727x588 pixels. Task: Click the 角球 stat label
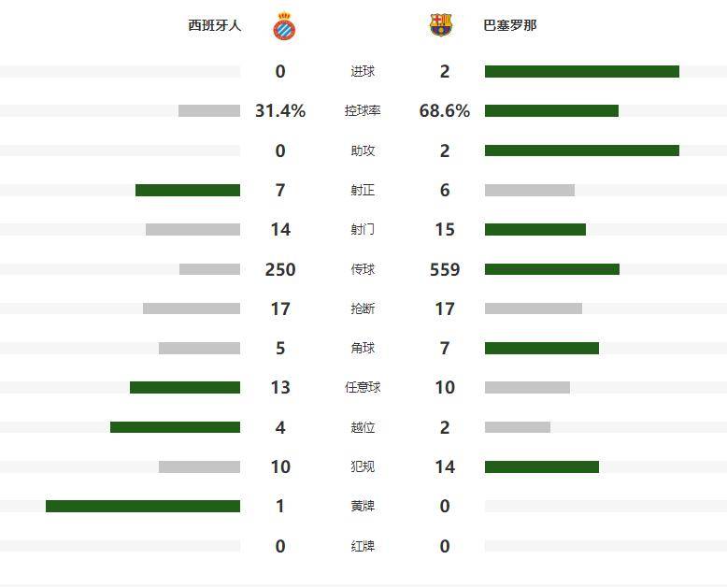(x=363, y=349)
